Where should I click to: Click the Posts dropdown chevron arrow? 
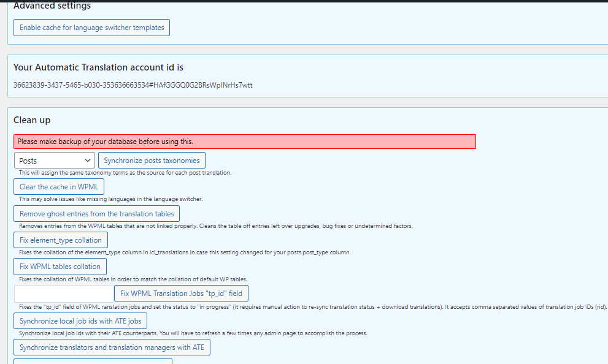point(88,161)
